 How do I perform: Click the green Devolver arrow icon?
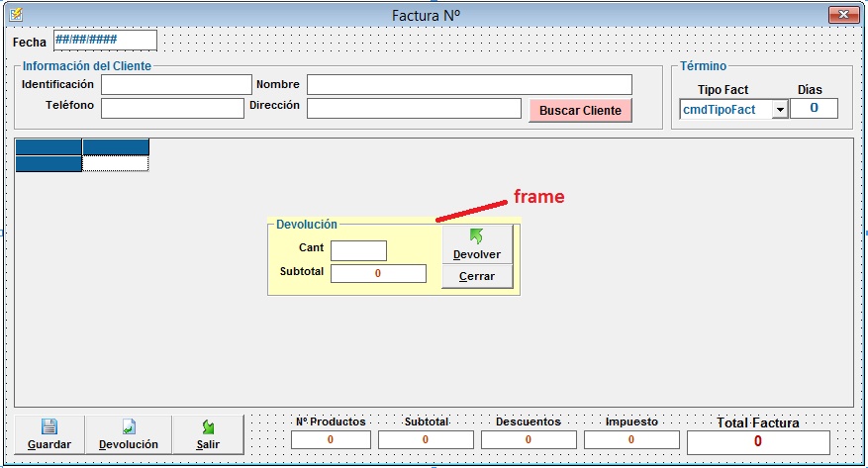click(476, 236)
